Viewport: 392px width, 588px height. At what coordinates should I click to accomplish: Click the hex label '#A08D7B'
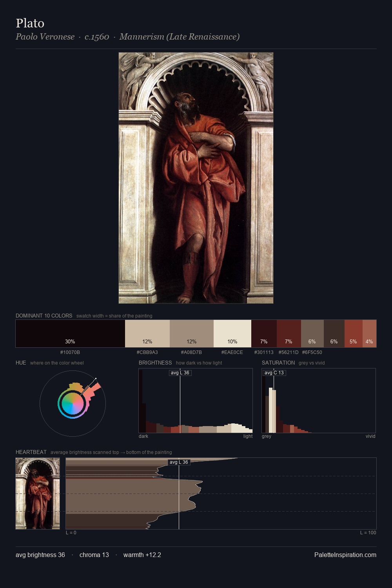pyautogui.click(x=191, y=352)
